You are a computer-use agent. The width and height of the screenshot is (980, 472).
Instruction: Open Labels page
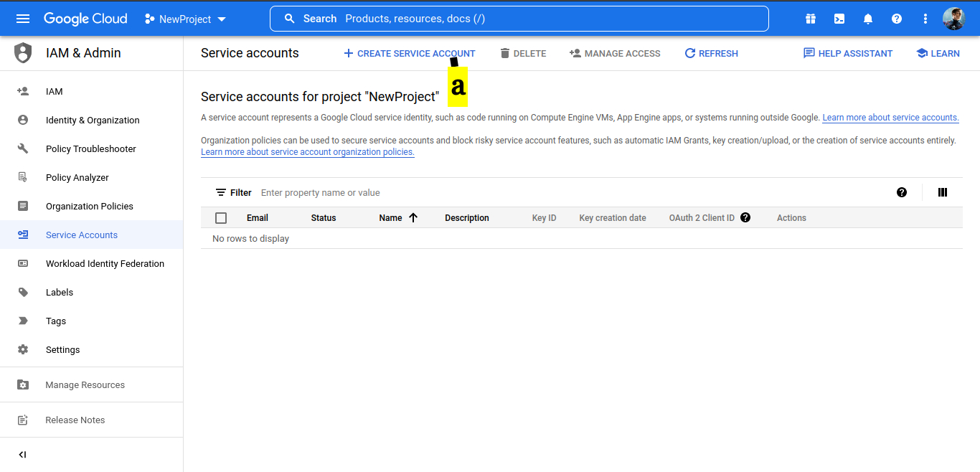click(x=91, y=292)
